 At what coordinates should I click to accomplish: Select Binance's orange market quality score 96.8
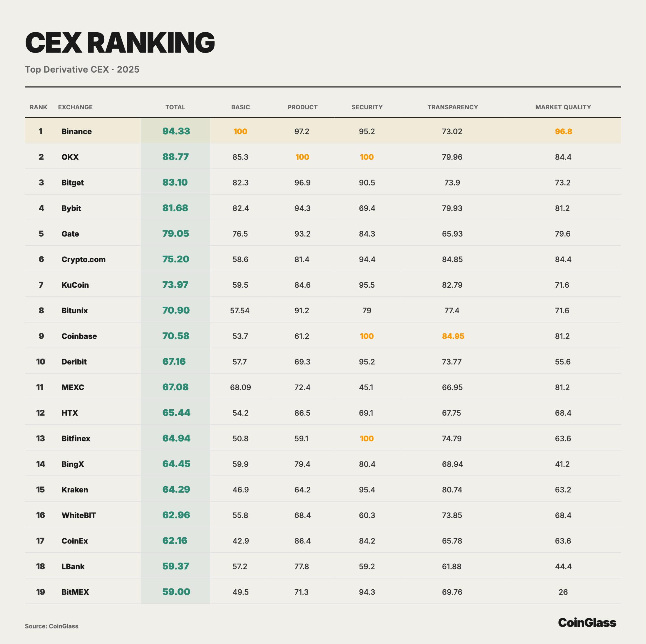563,131
